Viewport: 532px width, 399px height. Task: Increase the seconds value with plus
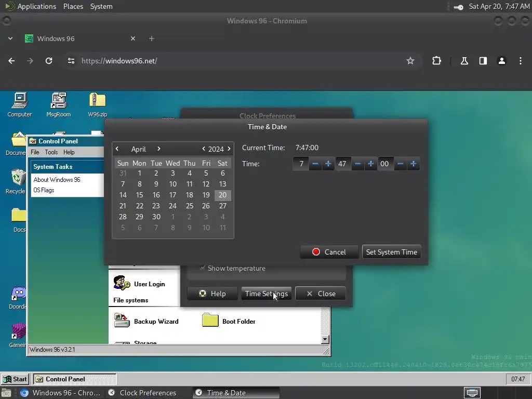[x=413, y=164]
